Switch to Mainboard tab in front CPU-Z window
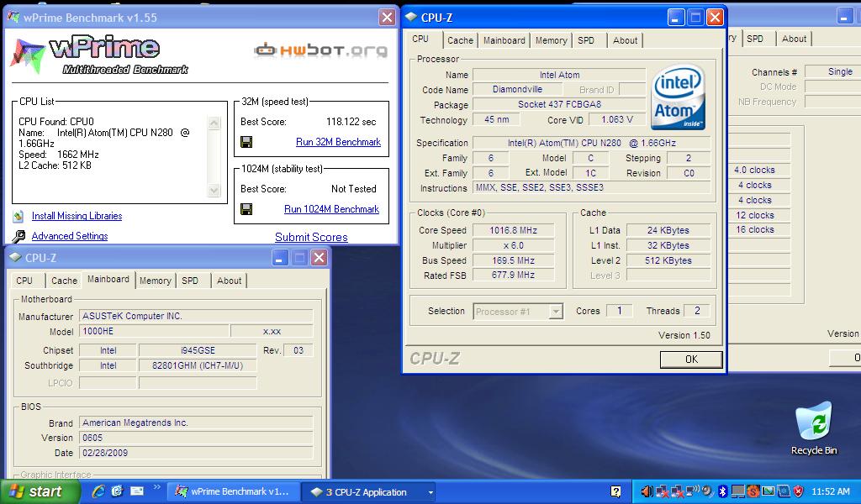Screen dimensions: 861x504 (x=504, y=40)
